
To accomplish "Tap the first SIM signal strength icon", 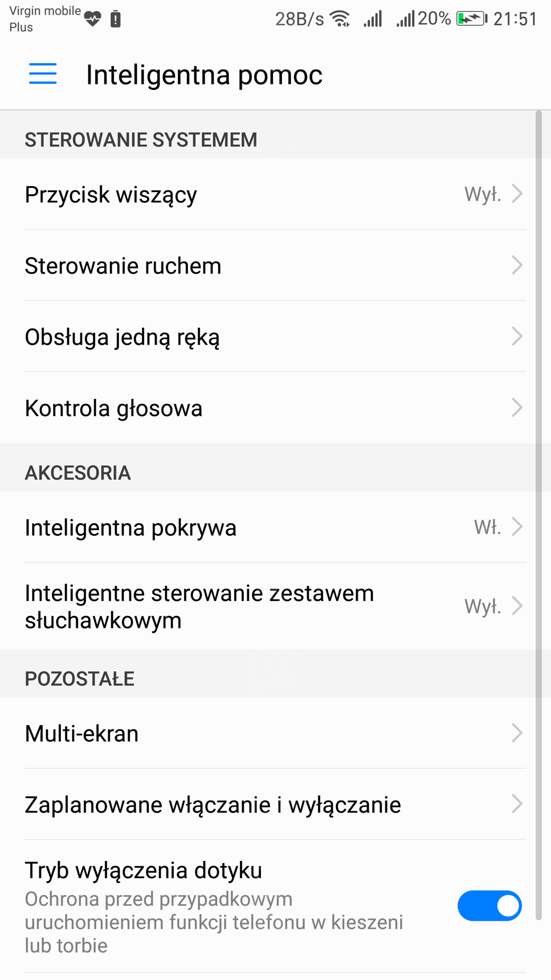I will tap(372, 19).
